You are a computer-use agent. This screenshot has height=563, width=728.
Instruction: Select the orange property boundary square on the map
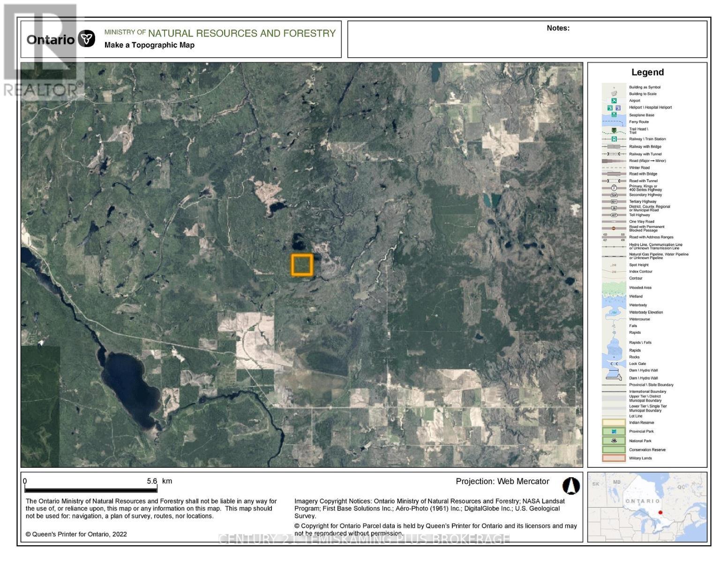[x=302, y=266]
